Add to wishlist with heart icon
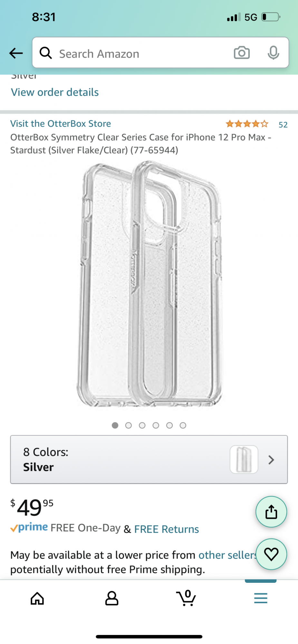298x644 pixels. point(271,554)
